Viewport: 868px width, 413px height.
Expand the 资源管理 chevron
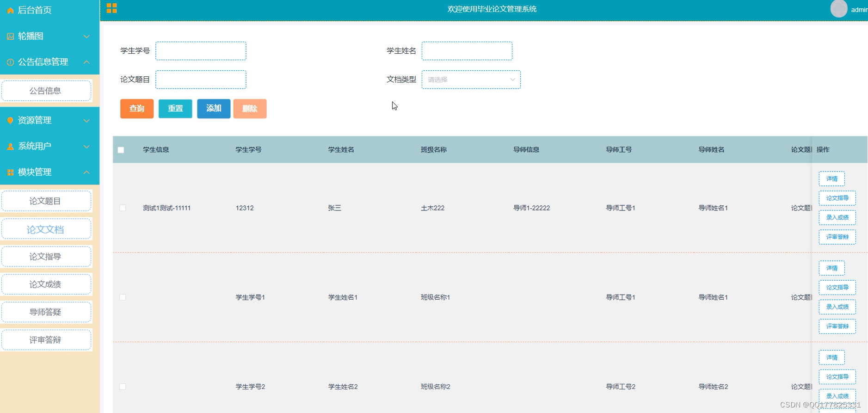point(86,120)
